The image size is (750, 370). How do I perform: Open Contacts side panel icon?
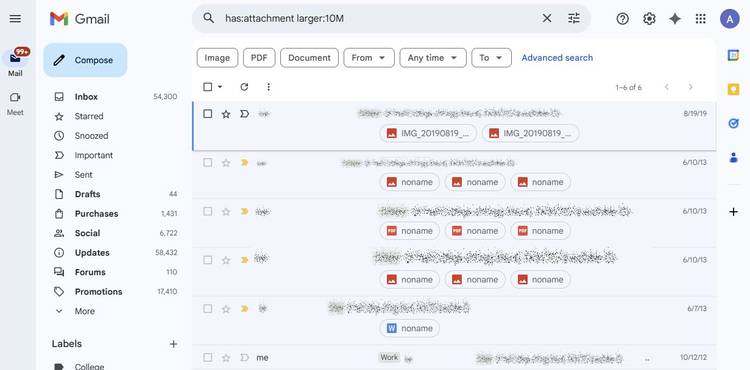pos(733,157)
